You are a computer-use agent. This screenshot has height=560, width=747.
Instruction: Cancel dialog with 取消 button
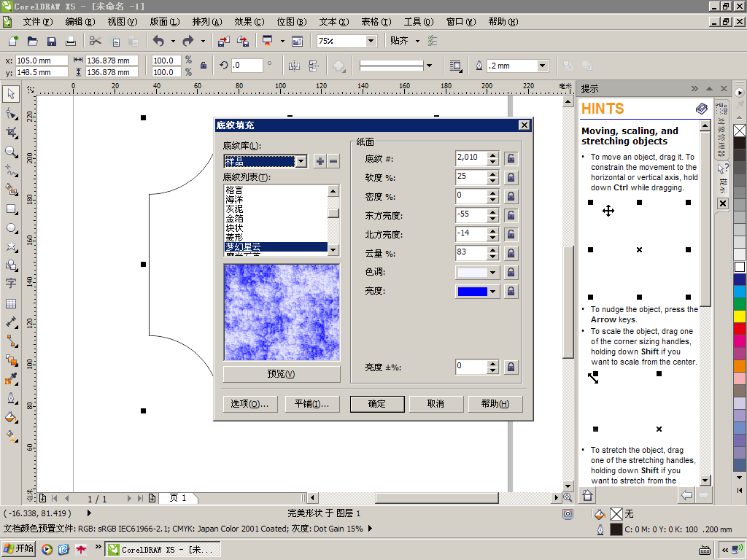[436, 404]
